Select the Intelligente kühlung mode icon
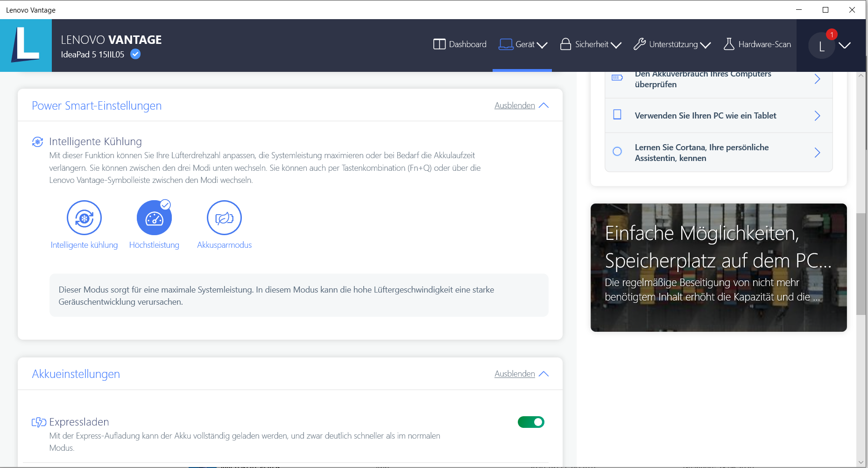 [x=84, y=218]
